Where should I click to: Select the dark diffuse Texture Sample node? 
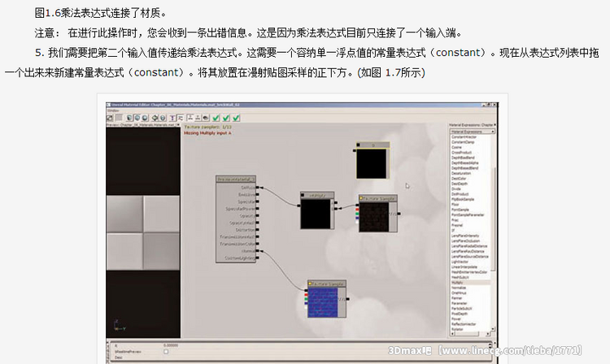pyautogui.click(x=377, y=213)
